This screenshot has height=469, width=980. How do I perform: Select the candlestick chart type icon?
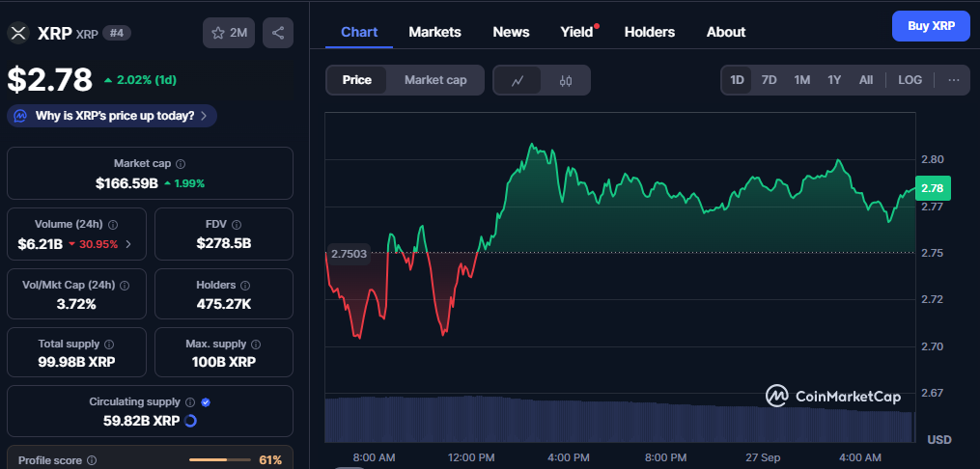[x=566, y=80]
